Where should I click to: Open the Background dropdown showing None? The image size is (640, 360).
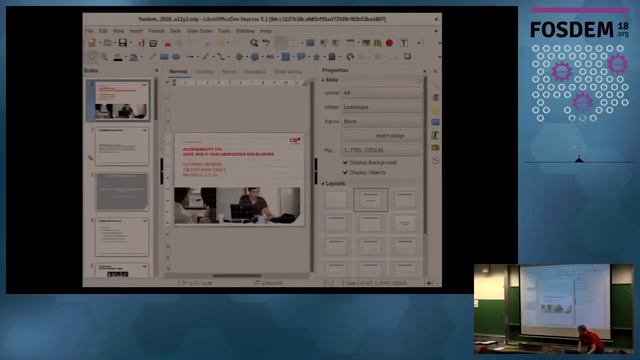coord(382,121)
